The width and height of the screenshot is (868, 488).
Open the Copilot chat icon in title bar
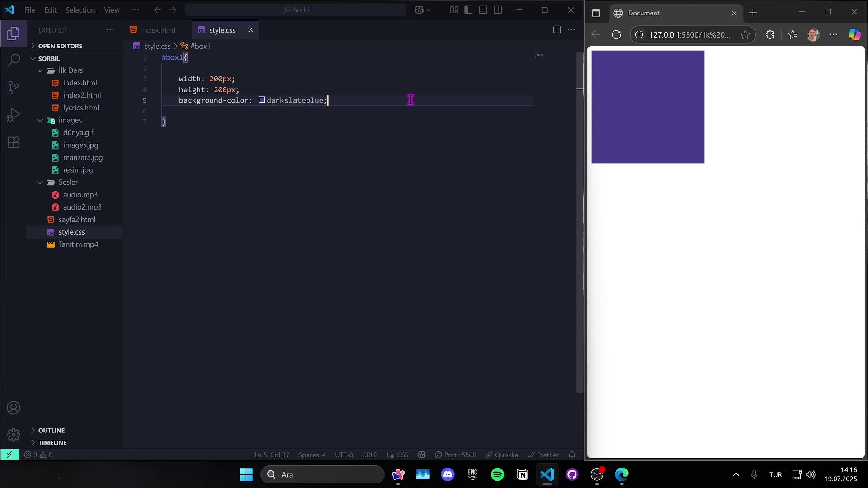coord(419,10)
